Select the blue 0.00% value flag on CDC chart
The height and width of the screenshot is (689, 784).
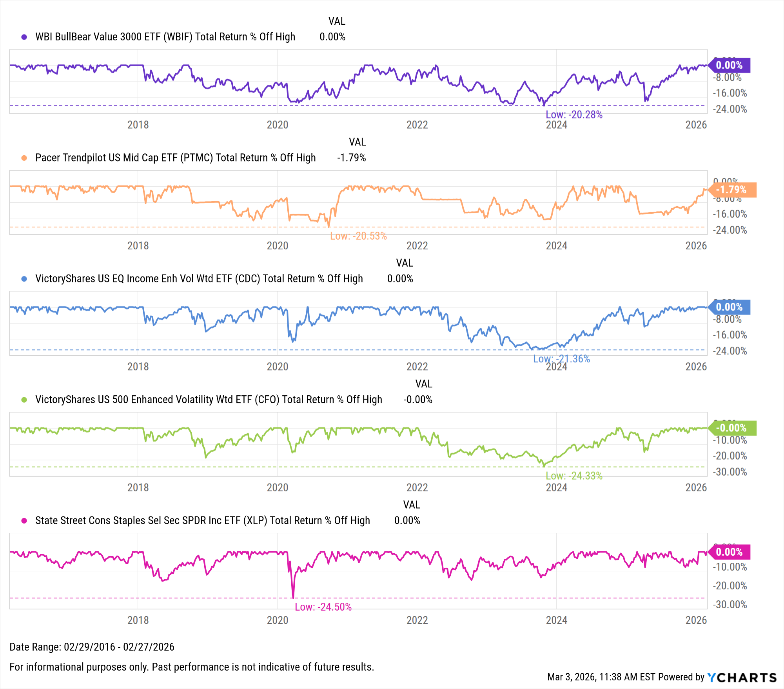(730, 307)
